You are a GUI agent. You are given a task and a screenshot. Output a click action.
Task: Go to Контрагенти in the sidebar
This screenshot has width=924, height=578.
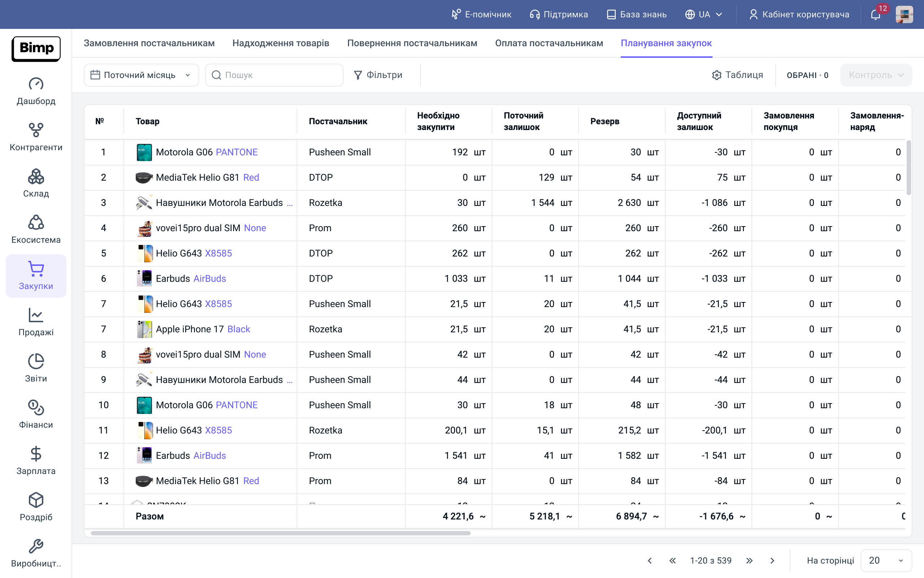tap(36, 137)
